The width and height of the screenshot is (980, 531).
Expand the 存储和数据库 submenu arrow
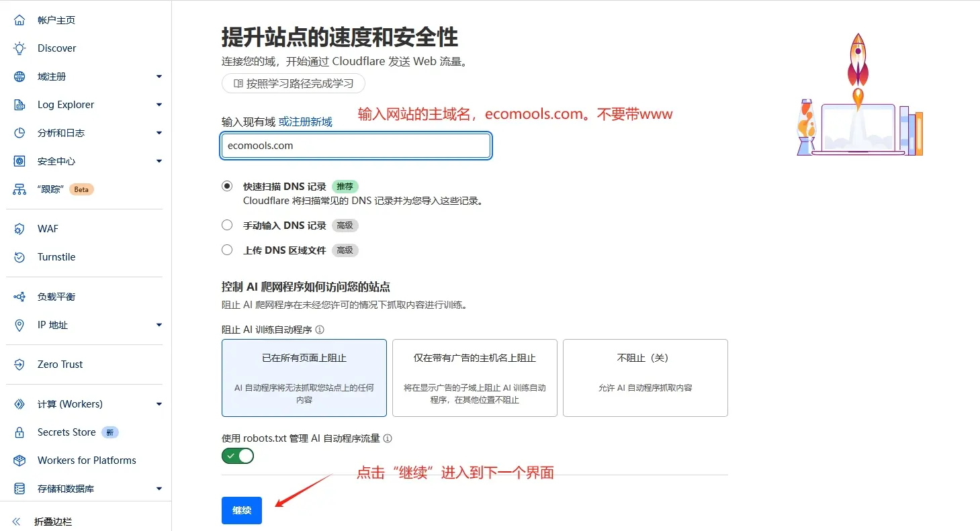[x=159, y=489]
